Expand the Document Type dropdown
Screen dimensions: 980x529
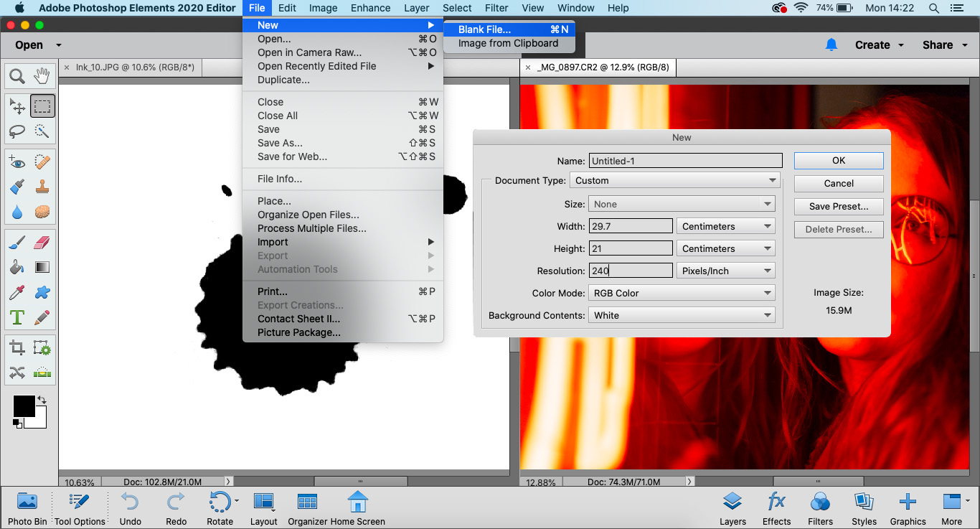tap(676, 180)
